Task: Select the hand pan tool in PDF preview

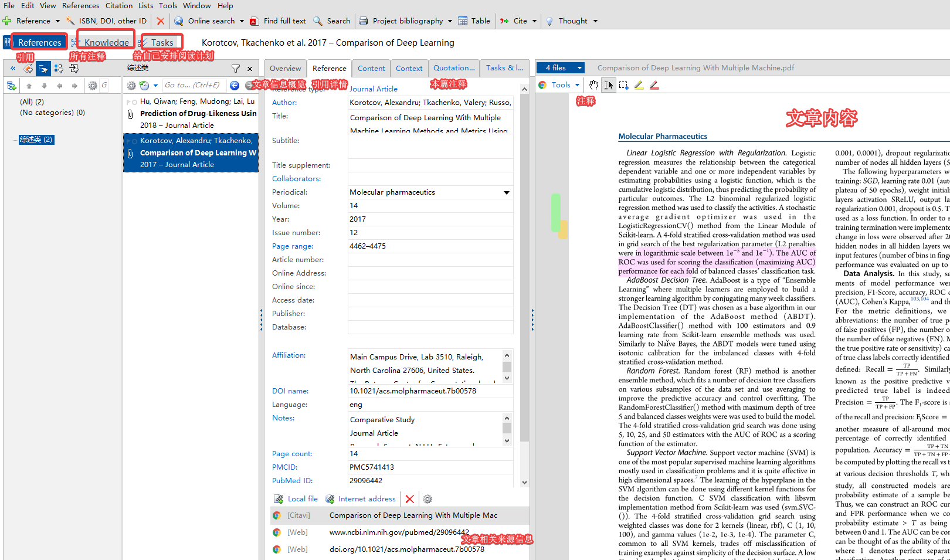Action: 593,85
